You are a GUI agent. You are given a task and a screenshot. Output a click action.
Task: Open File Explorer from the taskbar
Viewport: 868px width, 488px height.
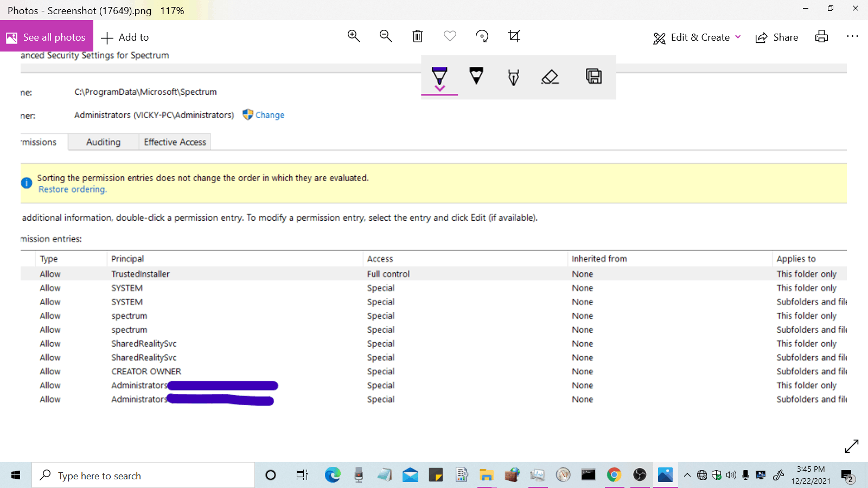click(x=486, y=475)
